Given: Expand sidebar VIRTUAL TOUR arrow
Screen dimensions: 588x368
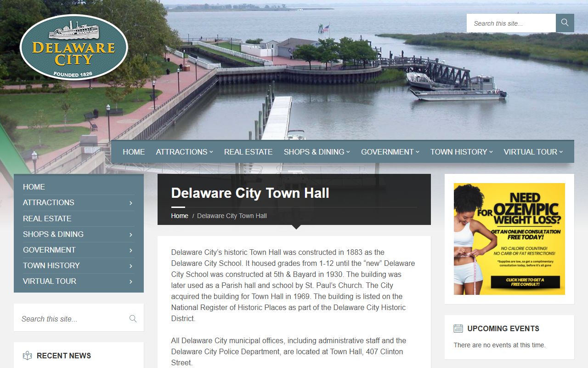Looking at the screenshot, I should (131, 282).
